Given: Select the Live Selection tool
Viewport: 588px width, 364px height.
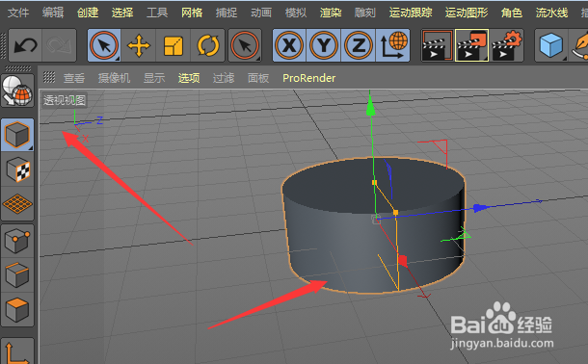Looking at the screenshot, I should click(x=104, y=45).
